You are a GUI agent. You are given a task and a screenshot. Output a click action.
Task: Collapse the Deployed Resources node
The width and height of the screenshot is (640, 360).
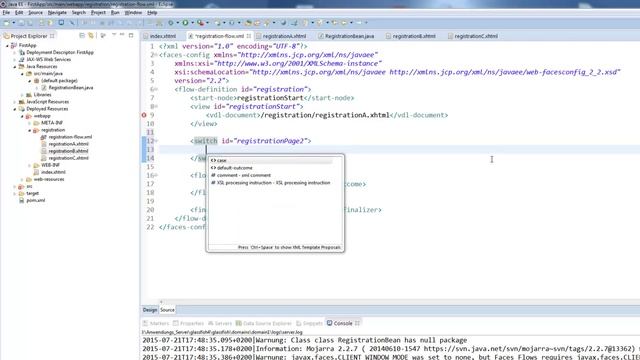(x=15, y=109)
